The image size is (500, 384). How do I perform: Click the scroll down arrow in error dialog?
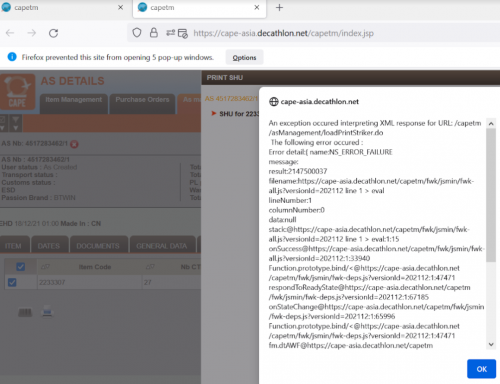tap(491, 344)
